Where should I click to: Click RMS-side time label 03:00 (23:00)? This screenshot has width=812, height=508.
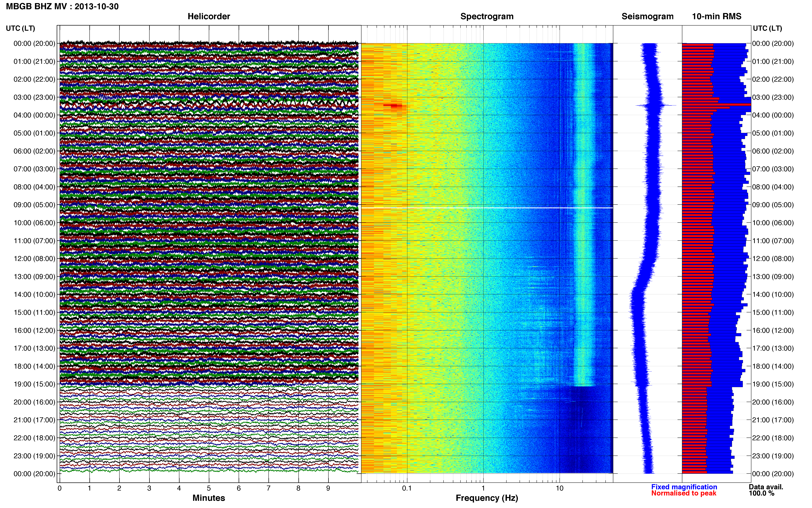click(773, 97)
